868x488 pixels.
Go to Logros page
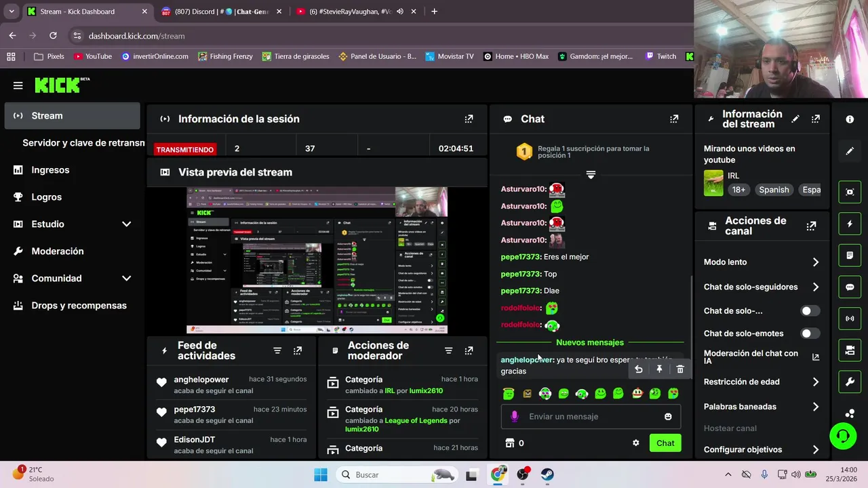pyautogui.click(x=72, y=197)
